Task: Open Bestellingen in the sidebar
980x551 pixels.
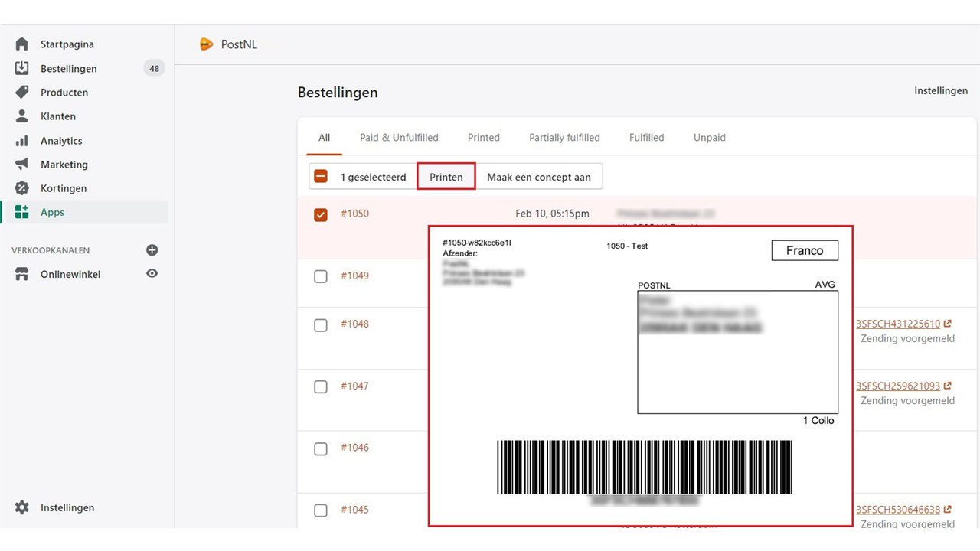Action: [69, 68]
